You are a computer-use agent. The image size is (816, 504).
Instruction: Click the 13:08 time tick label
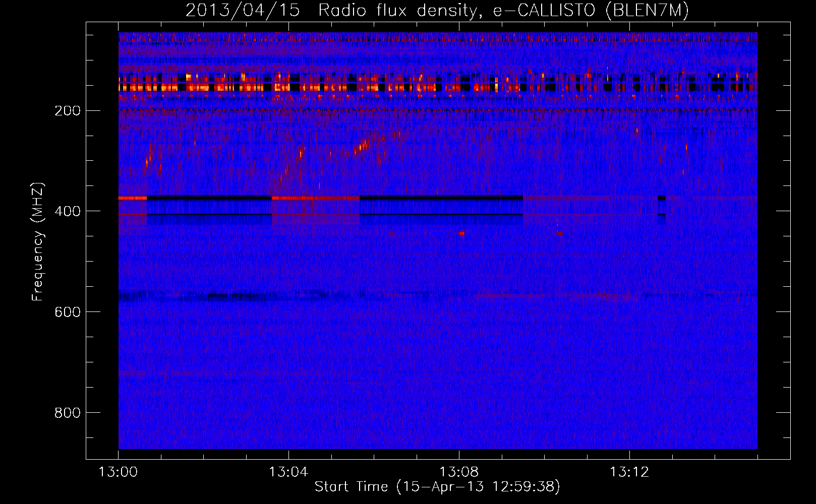[x=459, y=472]
